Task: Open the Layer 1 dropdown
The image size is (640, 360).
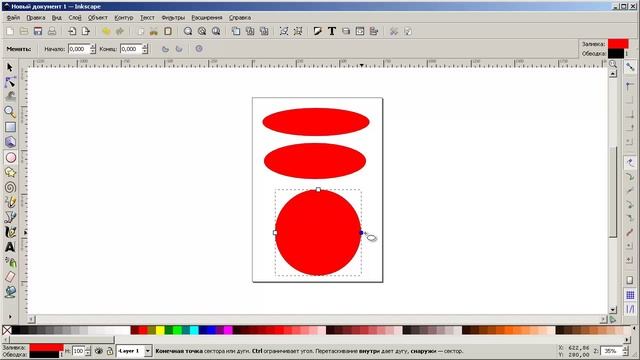Action: 148,351
